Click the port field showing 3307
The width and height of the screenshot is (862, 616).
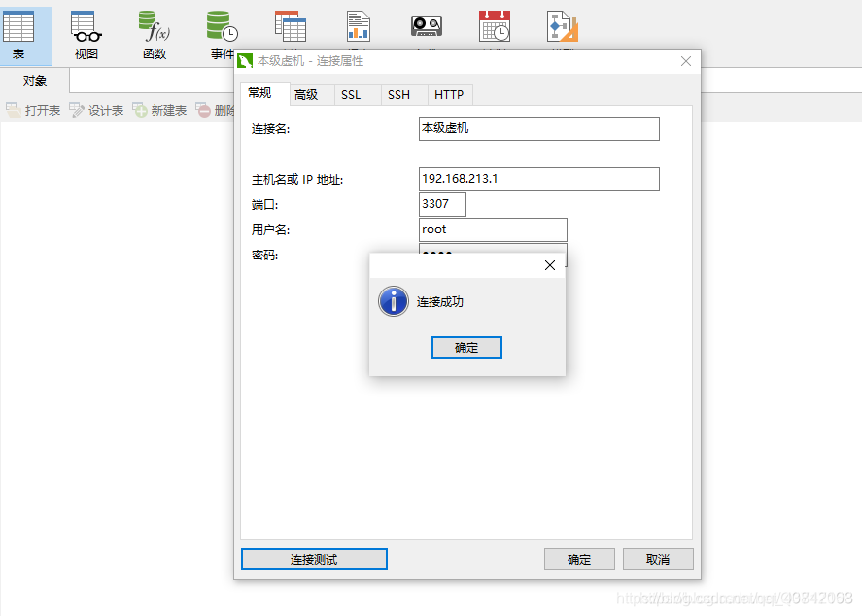point(442,204)
